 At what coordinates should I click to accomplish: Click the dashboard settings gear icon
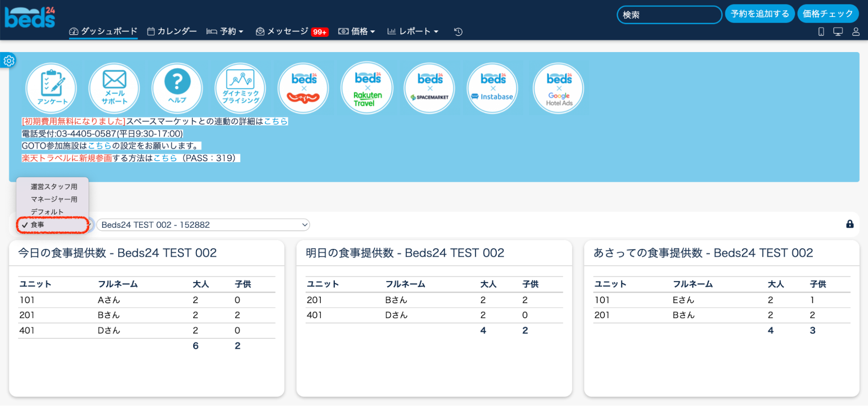9,61
